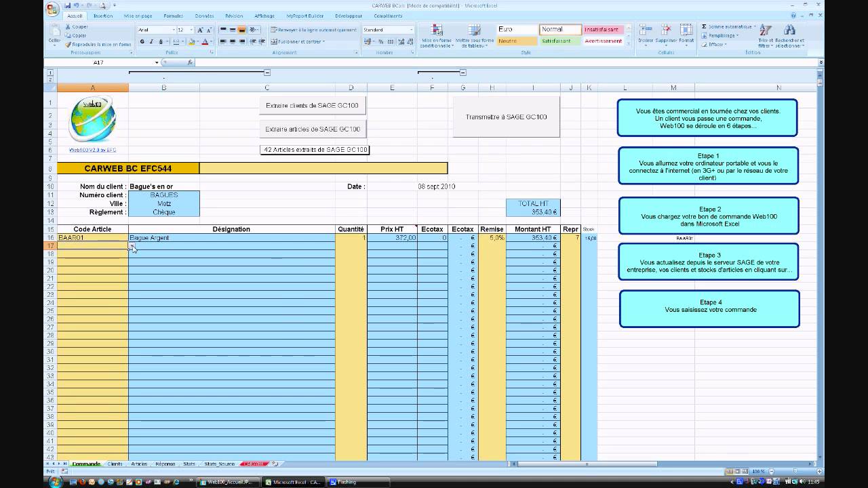Click the borders icon in Police group

click(177, 41)
